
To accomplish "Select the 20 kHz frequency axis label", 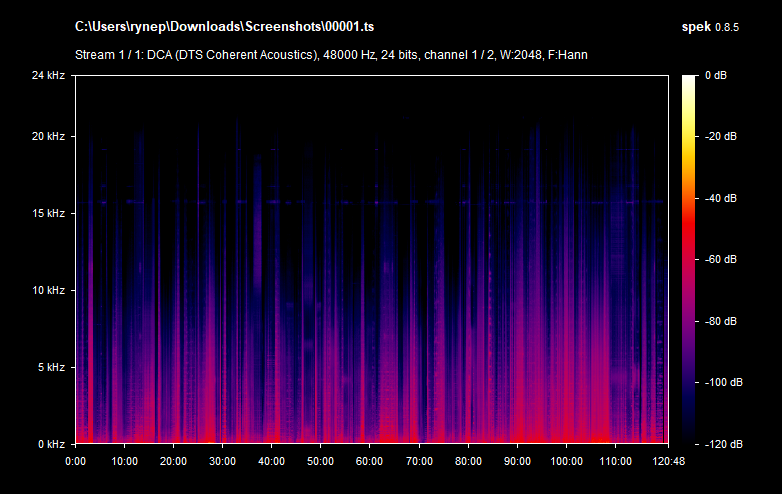I will click(x=48, y=136).
